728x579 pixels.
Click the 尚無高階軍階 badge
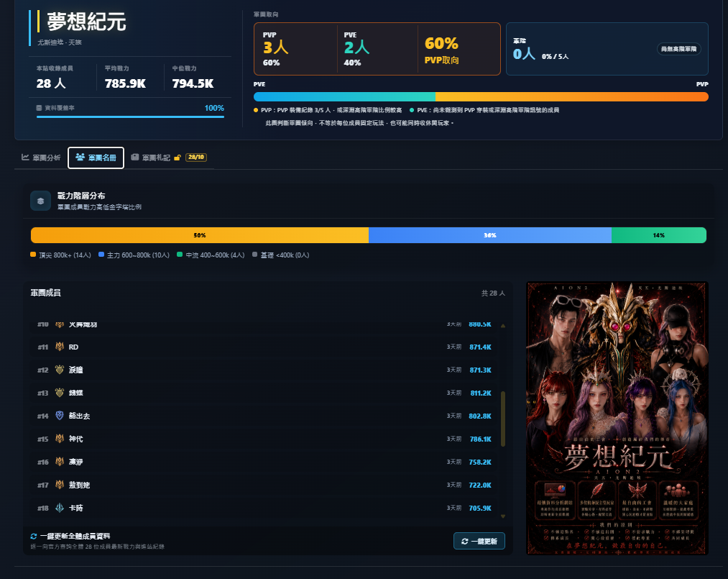[x=679, y=49]
